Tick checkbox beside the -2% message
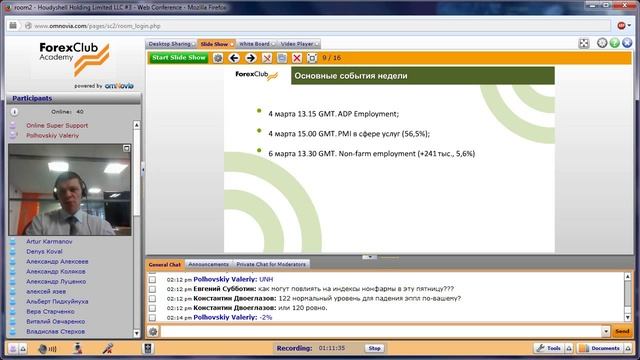 [152, 318]
